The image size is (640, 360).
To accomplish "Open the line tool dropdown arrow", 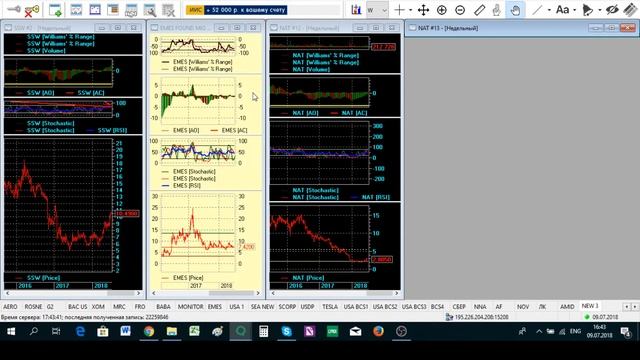I will point(549,10).
